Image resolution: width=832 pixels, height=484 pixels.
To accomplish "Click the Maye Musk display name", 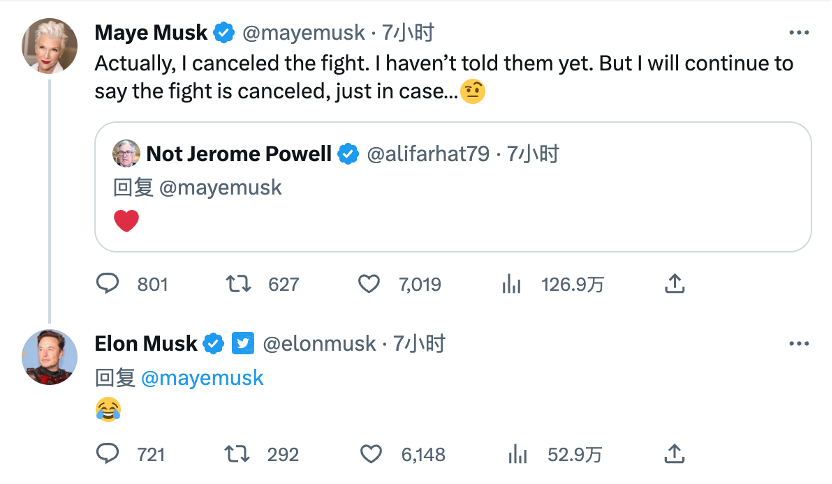I will [151, 33].
